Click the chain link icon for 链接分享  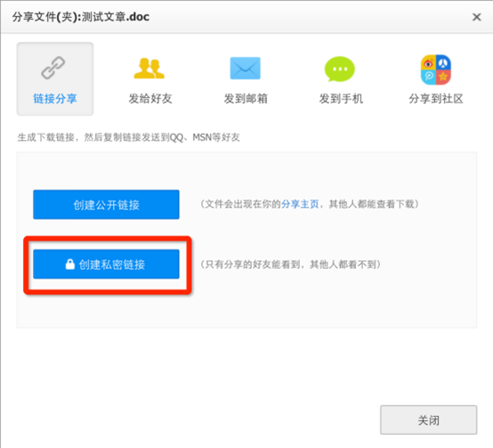point(53,68)
